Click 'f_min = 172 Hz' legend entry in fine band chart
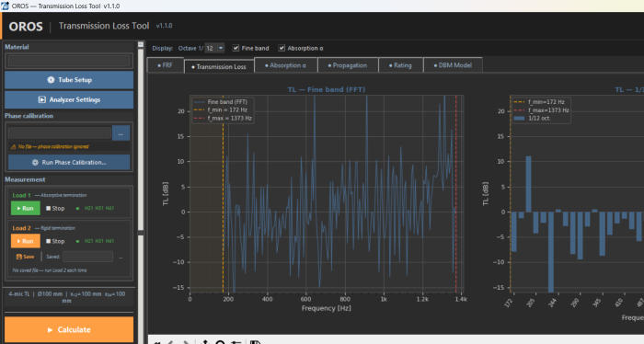644x344 pixels. (221, 110)
